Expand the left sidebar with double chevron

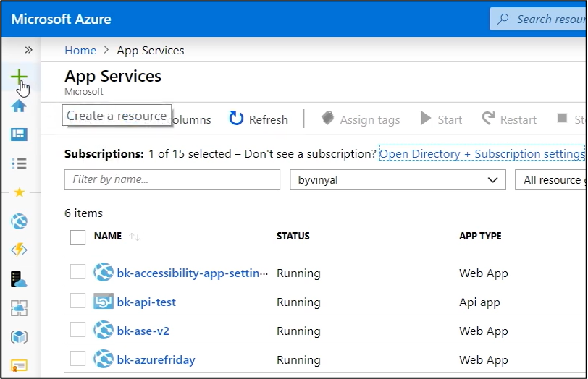[28, 50]
